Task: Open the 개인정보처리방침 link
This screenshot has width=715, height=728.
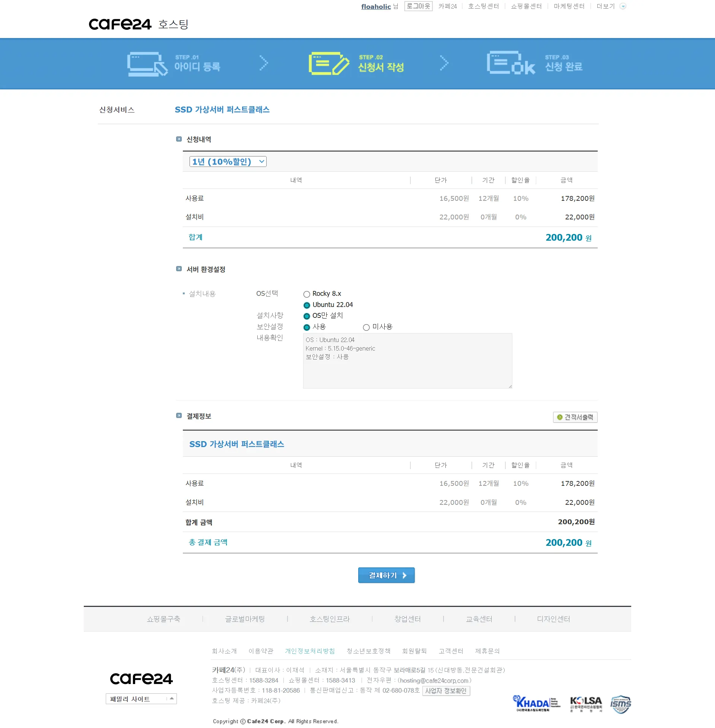Action: coord(309,651)
